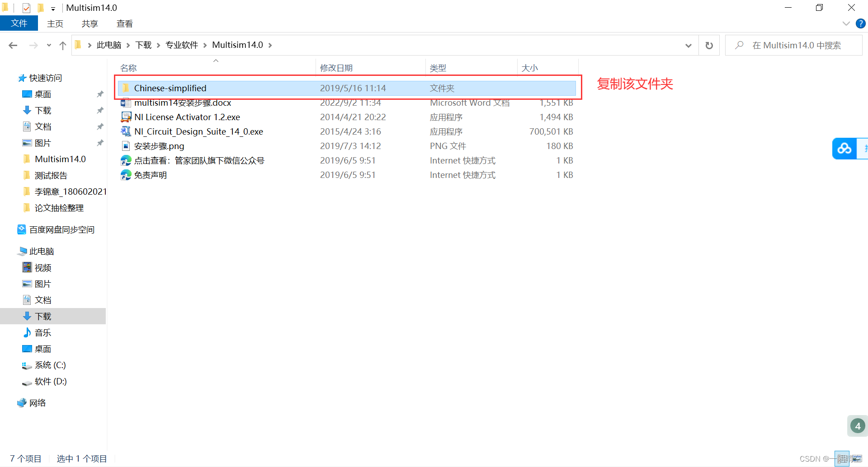The height and width of the screenshot is (467, 868).
Task: Select 安装步骤.png file
Action: (x=347, y=146)
